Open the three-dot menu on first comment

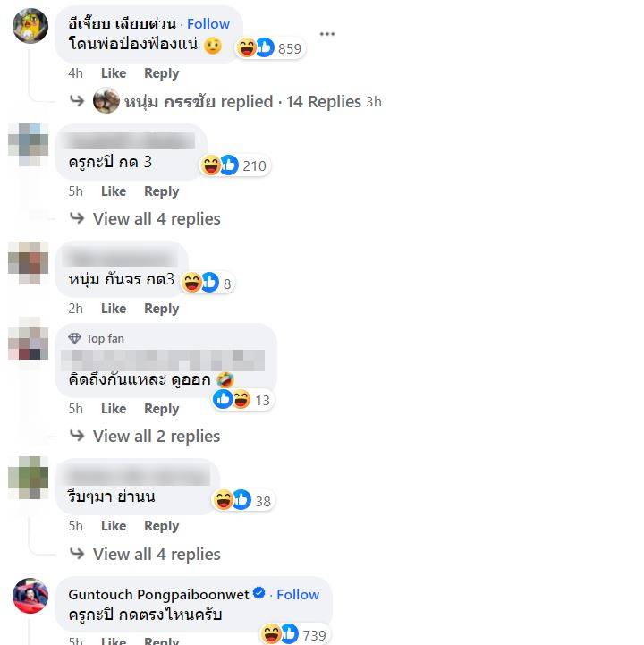(327, 34)
